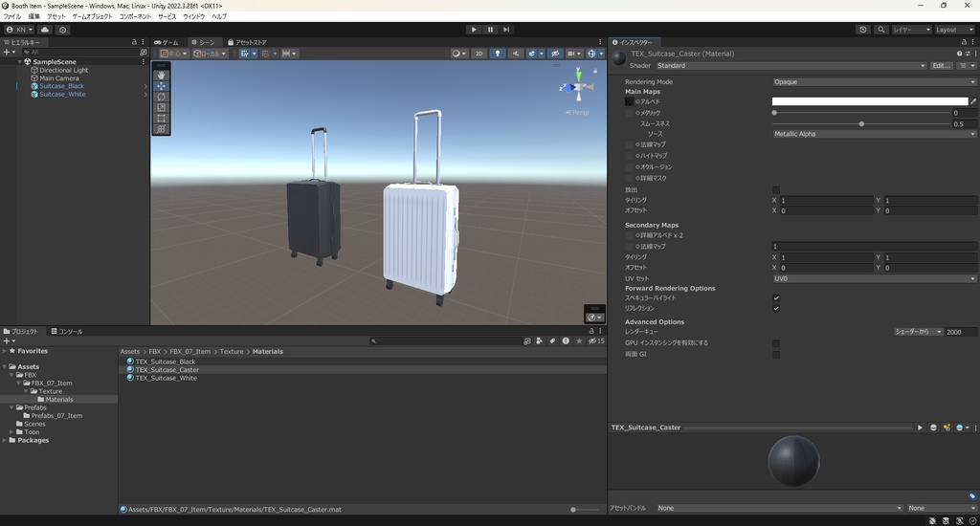This screenshot has height=526, width=980.
Task: Open the アセット menu
Action: tap(56, 16)
